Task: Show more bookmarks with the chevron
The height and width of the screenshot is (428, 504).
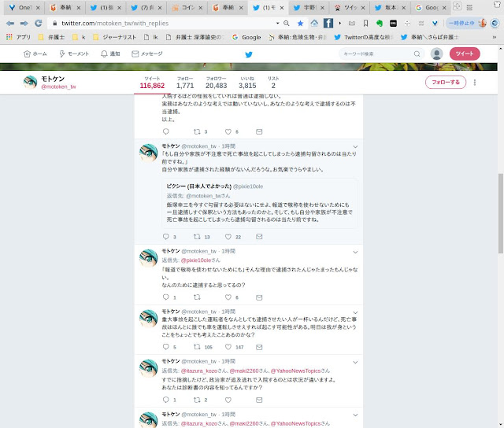Action: 494,37
